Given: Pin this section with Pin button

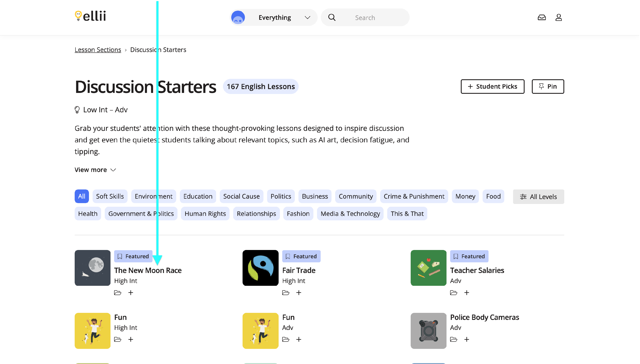Looking at the screenshot, I should click(x=548, y=87).
